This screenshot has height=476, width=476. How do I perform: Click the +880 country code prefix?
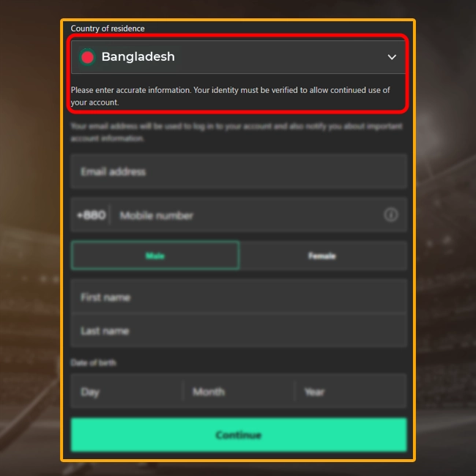click(92, 215)
